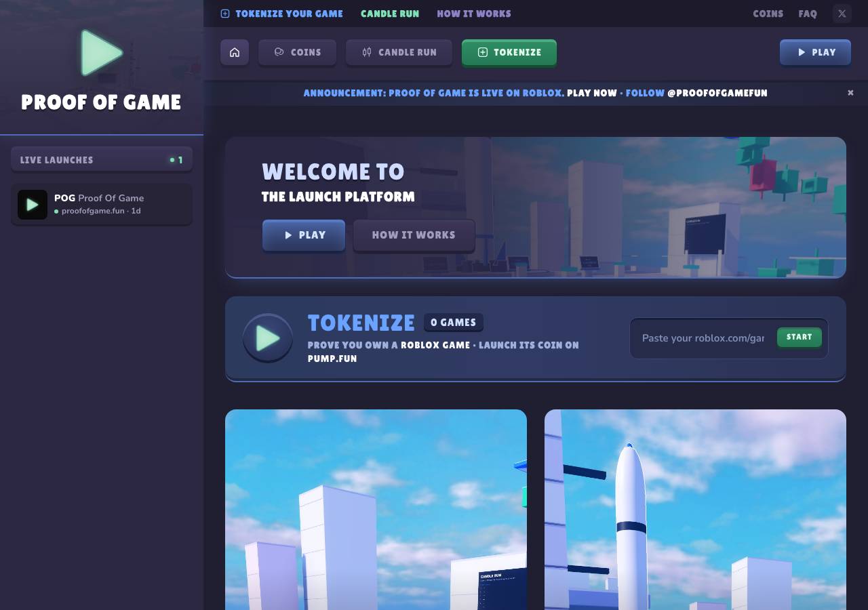Dismiss the announcement banner
The height and width of the screenshot is (610, 868).
[850, 93]
